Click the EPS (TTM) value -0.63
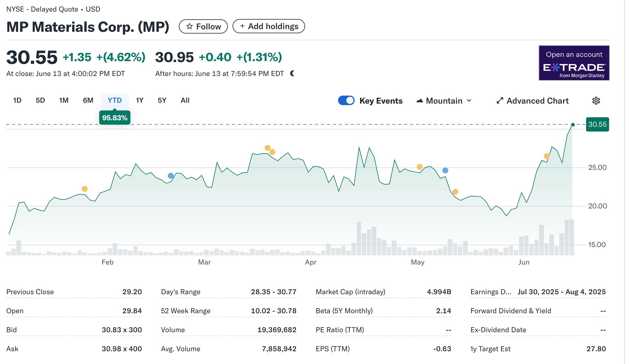The width and height of the screenshot is (625, 364). (x=442, y=349)
